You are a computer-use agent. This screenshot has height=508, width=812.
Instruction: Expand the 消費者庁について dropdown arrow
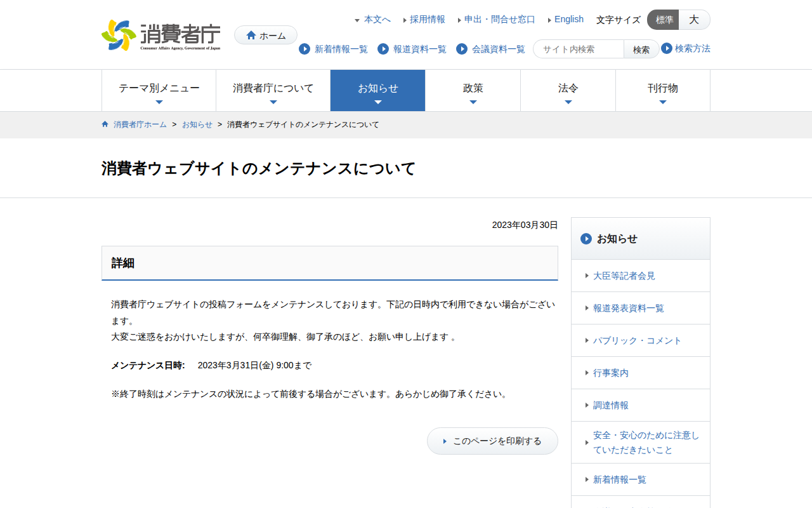(273, 102)
